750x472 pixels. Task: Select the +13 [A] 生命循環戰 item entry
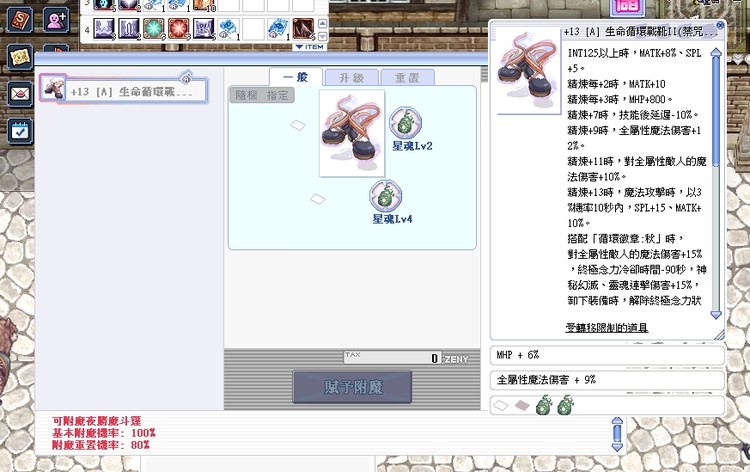click(x=123, y=89)
